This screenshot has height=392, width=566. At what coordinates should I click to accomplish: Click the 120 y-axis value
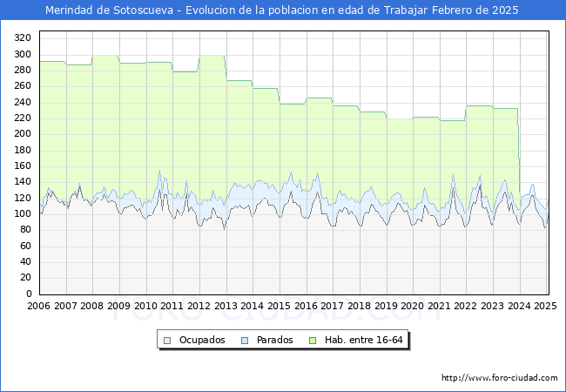23,198
